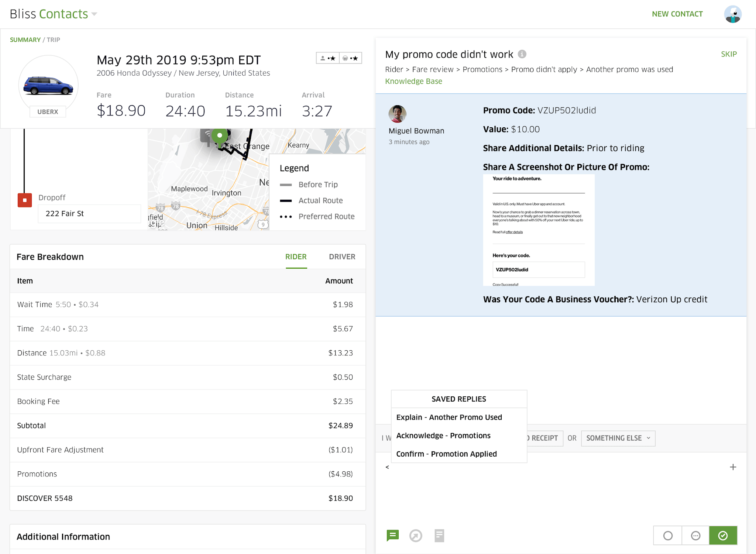Switch to DRIVER fare breakdown tab
The image size is (756, 554).
tap(342, 257)
